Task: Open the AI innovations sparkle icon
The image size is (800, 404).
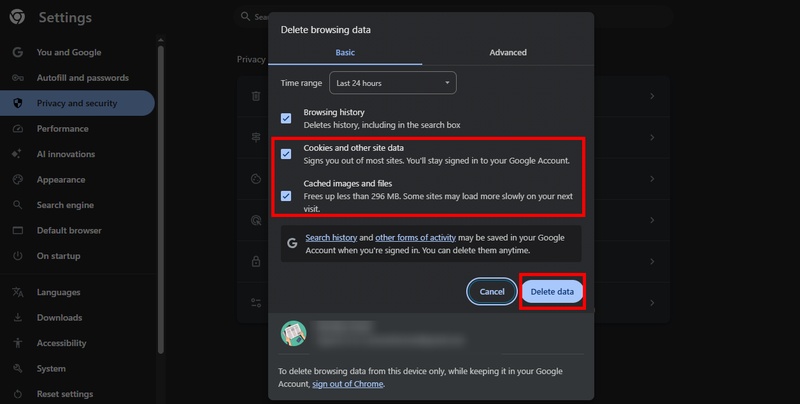Action: point(17,154)
